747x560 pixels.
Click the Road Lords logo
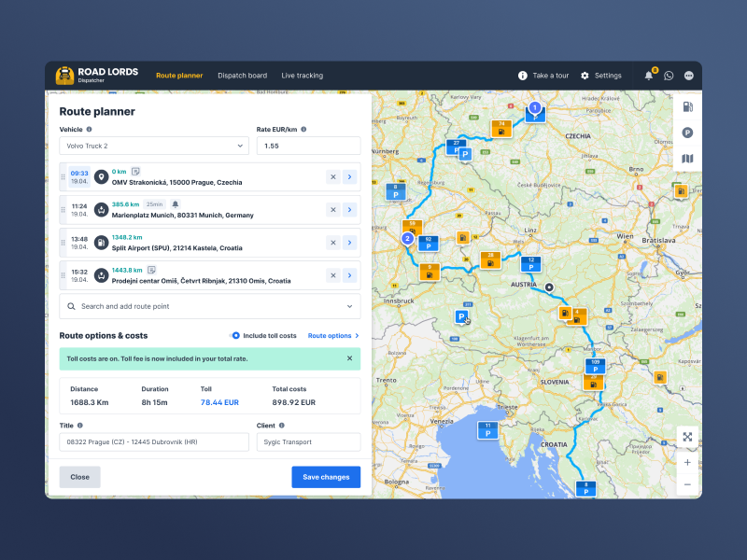97,76
